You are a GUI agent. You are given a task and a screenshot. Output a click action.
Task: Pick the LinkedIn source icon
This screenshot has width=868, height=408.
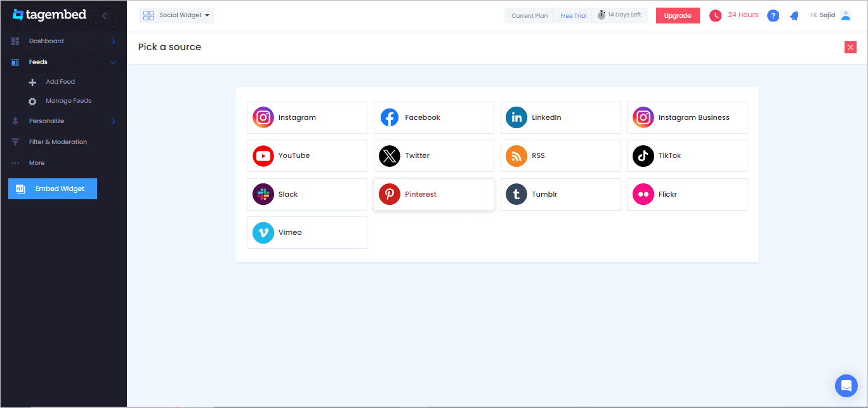click(516, 117)
